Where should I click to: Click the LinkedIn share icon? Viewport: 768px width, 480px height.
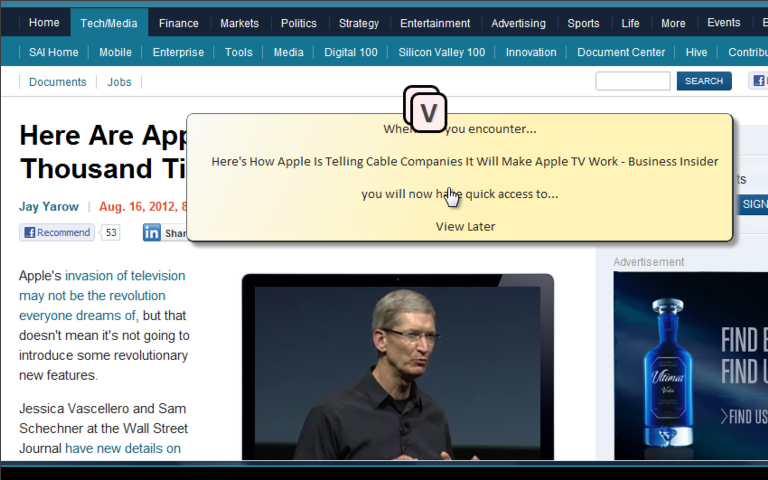[152, 232]
